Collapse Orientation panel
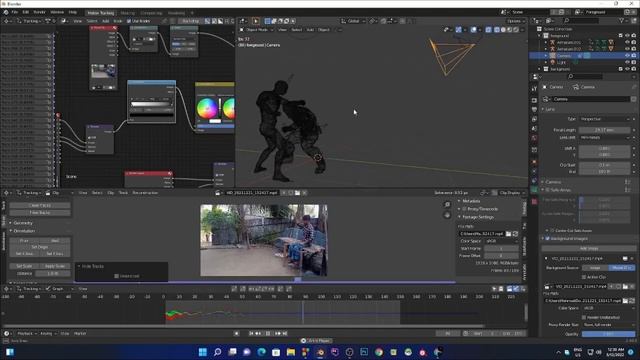The image size is (640, 360). click(24, 231)
